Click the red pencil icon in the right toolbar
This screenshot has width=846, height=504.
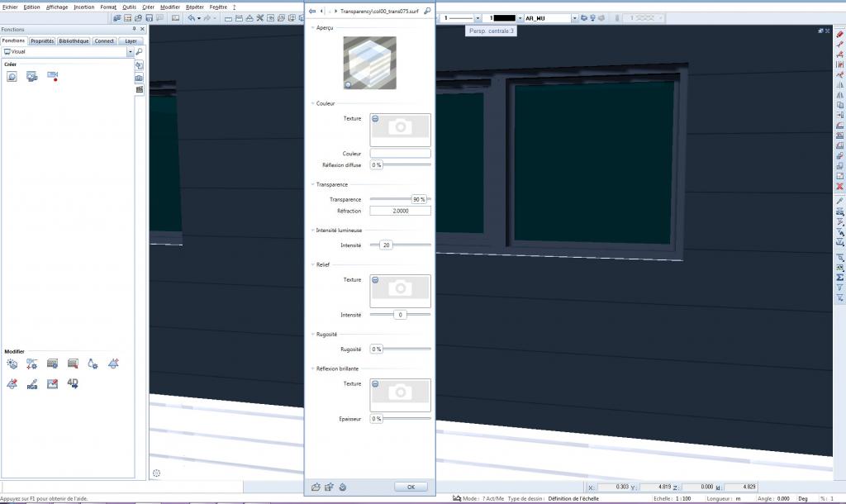pyautogui.click(x=839, y=34)
